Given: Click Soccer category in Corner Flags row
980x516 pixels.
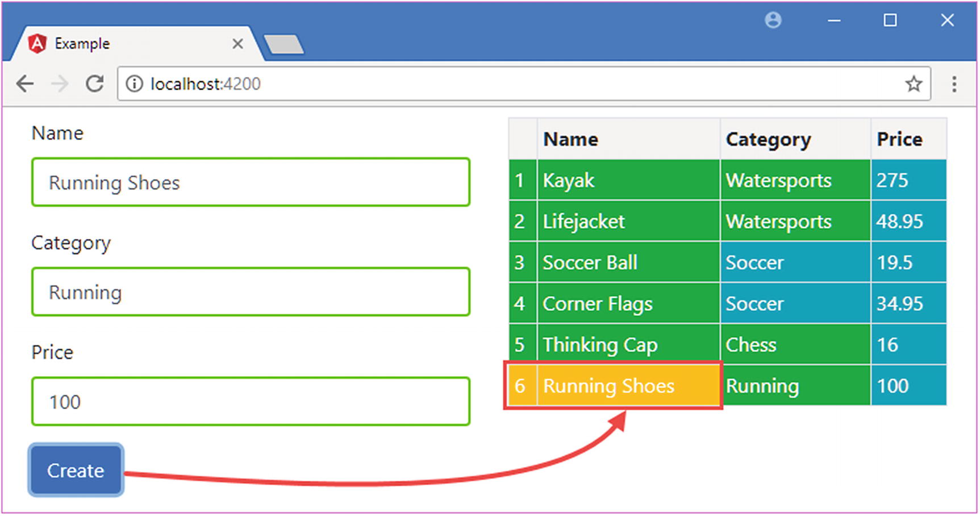Looking at the screenshot, I should pyautogui.click(x=795, y=303).
